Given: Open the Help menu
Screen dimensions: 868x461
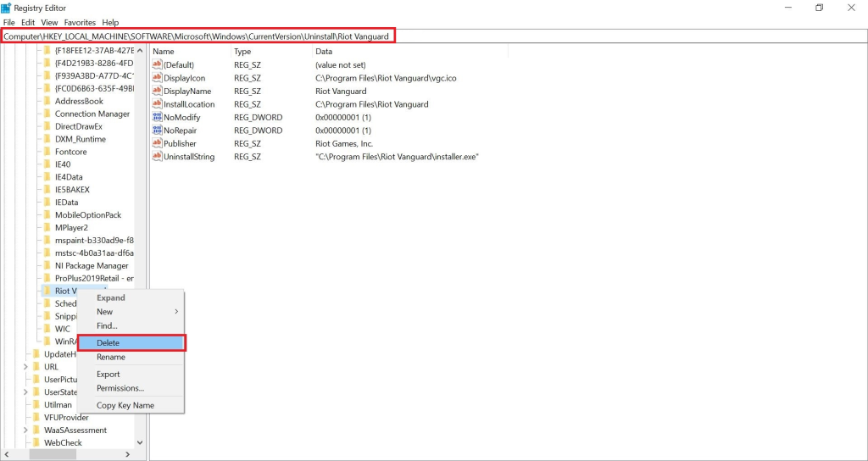Looking at the screenshot, I should [x=110, y=23].
